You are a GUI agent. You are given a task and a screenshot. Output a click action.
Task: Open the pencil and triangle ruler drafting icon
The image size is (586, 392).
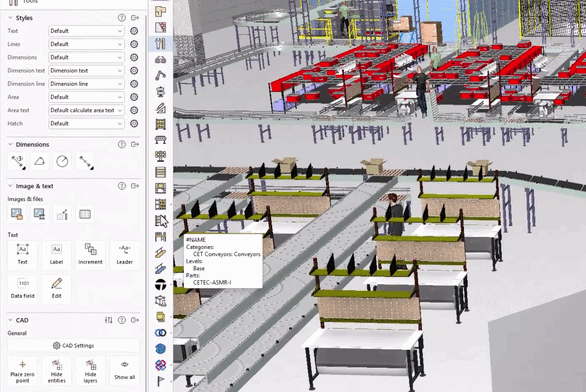(160, 108)
